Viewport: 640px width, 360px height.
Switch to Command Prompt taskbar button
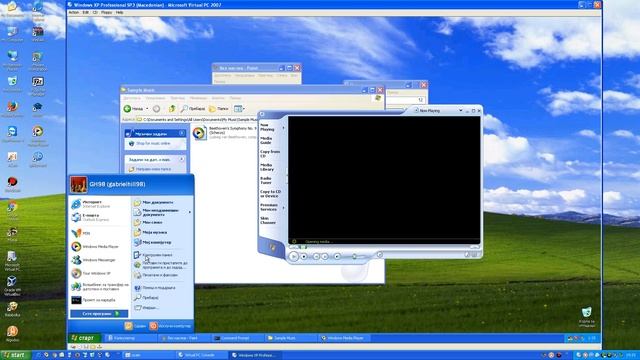237,338
